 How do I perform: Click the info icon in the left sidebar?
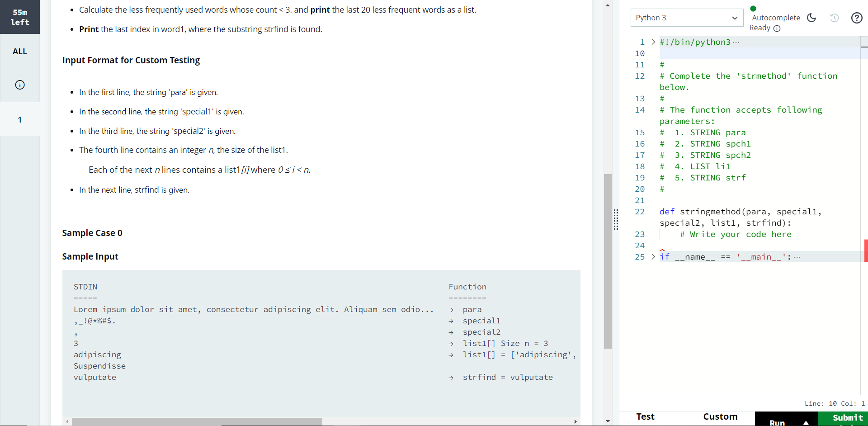[x=20, y=85]
